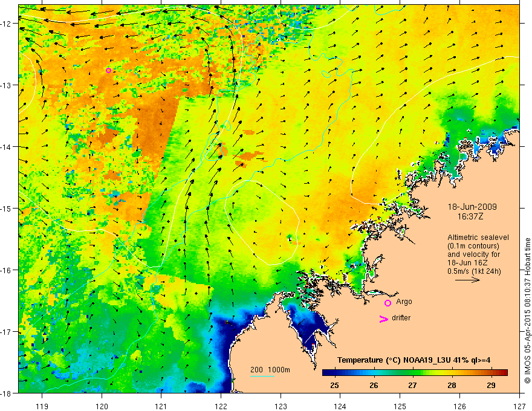This screenshot has height=411, width=532.
Task: Click the magenta drifter arrowhead in the legend
Action: 383,319
